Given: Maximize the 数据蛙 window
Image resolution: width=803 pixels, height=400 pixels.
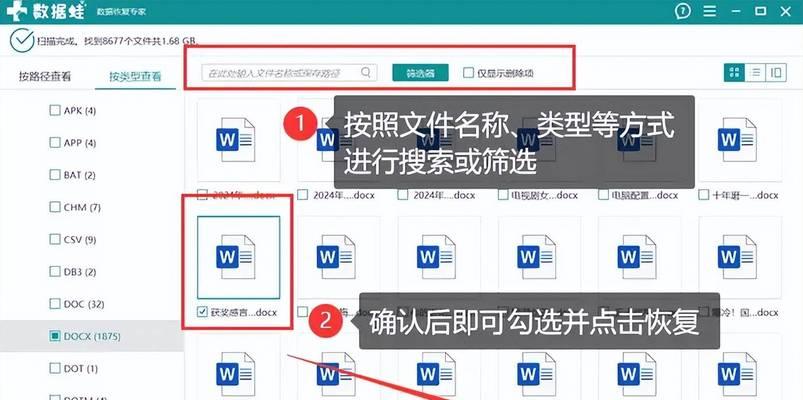Looking at the screenshot, I should [x=761, y=11].
